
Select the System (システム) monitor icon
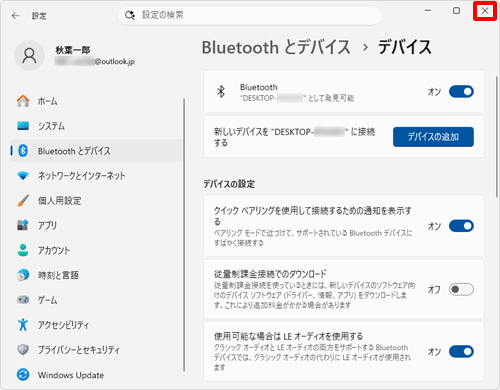(23, 126)
